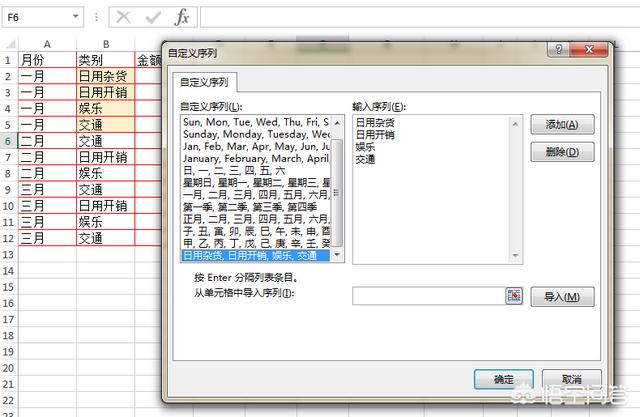This screenshot has width=640, height=417.
Task: Select the 日, 一, 二, 三 list entry
Action: point(256,171)
